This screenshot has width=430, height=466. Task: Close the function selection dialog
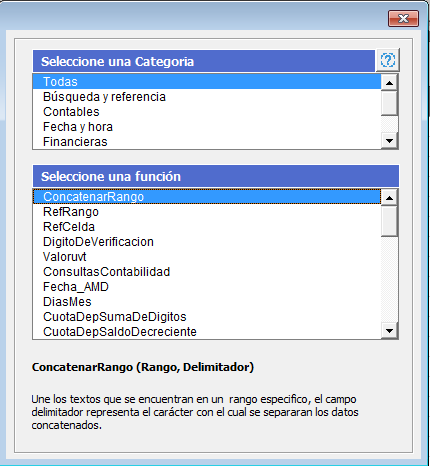(x=403, y=18)
